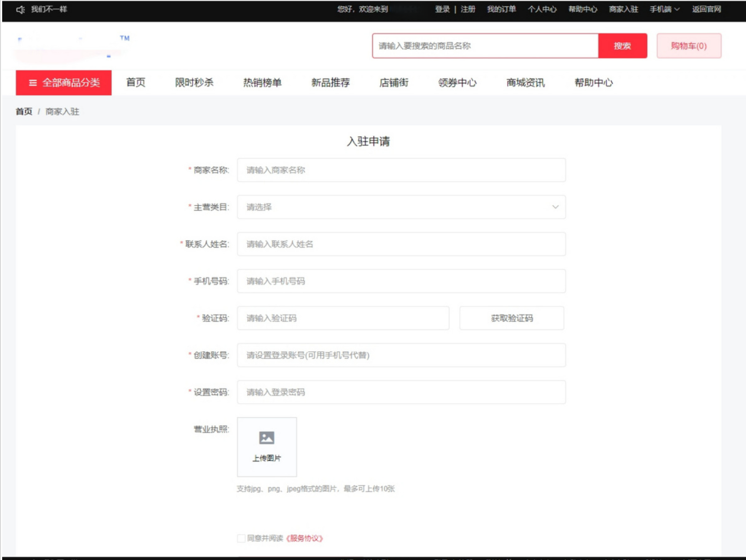The width and height of the screenshot is (746, 560).
Task: Select 新品推荐 in the navigation
Action: click(x=331, y=83)
